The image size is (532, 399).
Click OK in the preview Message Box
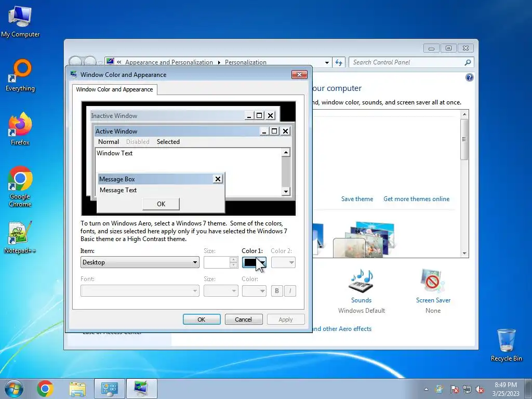point(161,204)
